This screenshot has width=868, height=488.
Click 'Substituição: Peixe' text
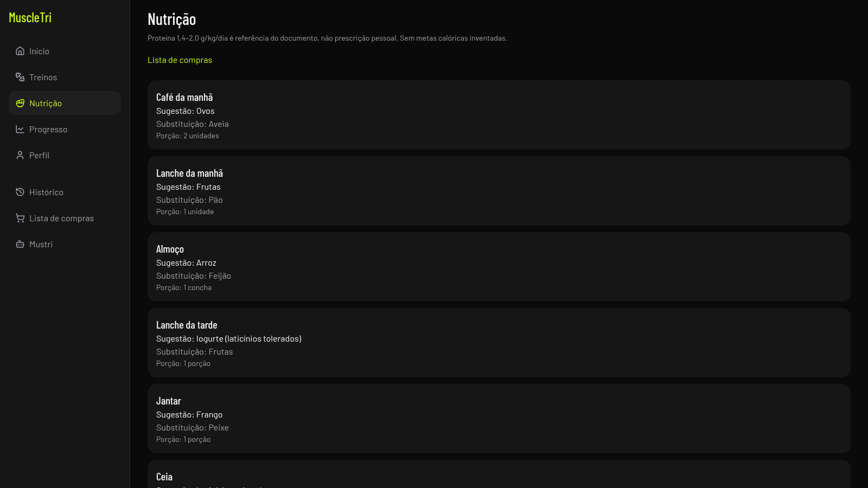(x=193, y=427)
